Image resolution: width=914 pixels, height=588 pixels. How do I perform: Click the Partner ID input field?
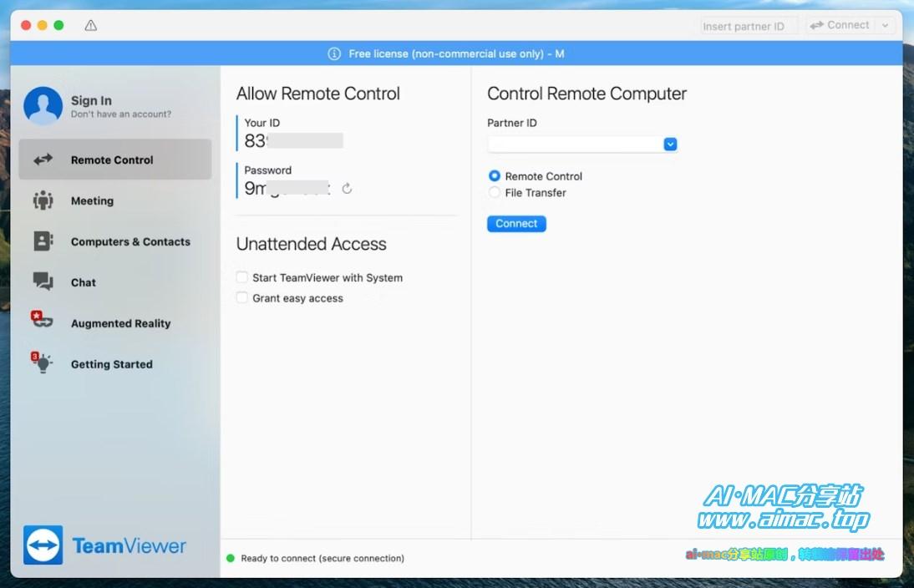point(576,144)
